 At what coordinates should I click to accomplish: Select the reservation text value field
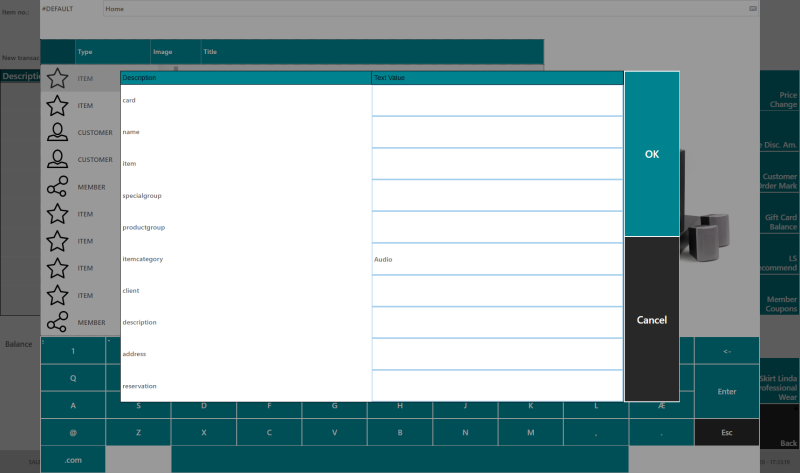click(x=497, y=386)
